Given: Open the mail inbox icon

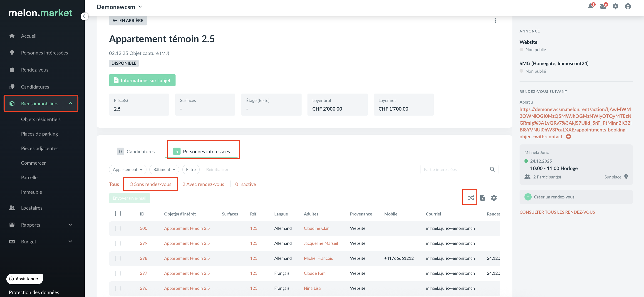Looking at the screenshot, I should (603, 7).
